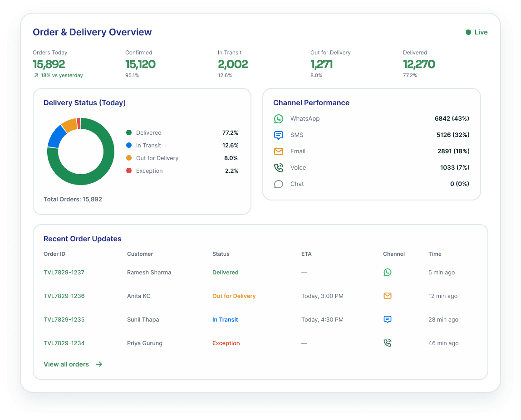Click the Live label
The height and width of the screenshot is (420, 521).
(x=481, y=32)
